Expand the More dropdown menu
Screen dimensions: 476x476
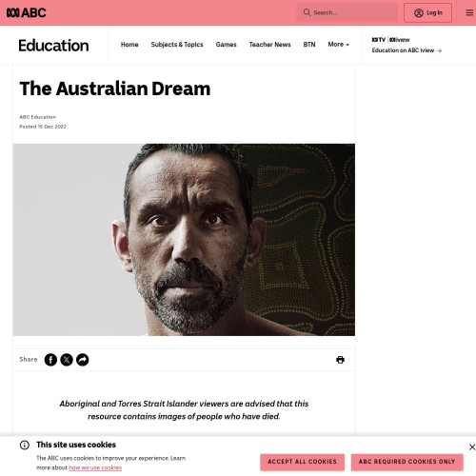pos(338,45)
